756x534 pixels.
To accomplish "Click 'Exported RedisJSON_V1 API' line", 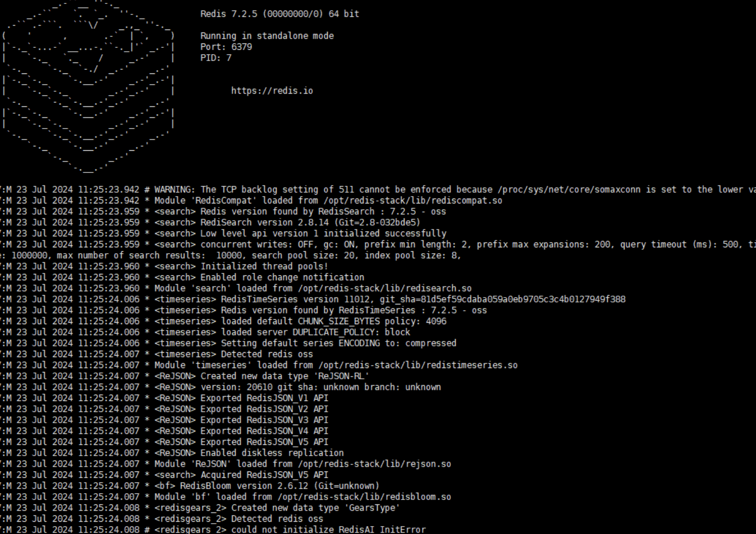I will pyautogui.click(x=164, y=398).
